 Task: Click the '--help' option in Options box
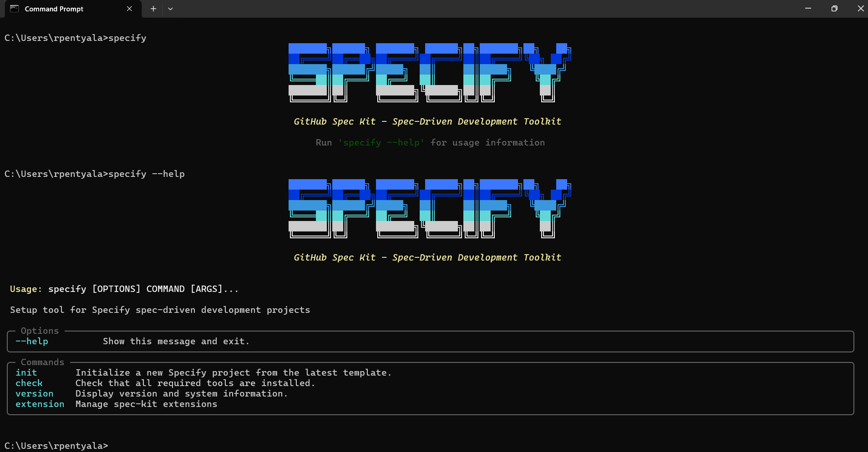pyautogui.click(x=32, y=341)
